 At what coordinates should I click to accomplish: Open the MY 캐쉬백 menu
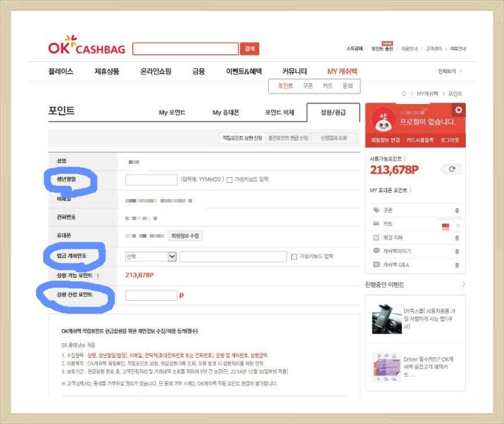(342, 71)
